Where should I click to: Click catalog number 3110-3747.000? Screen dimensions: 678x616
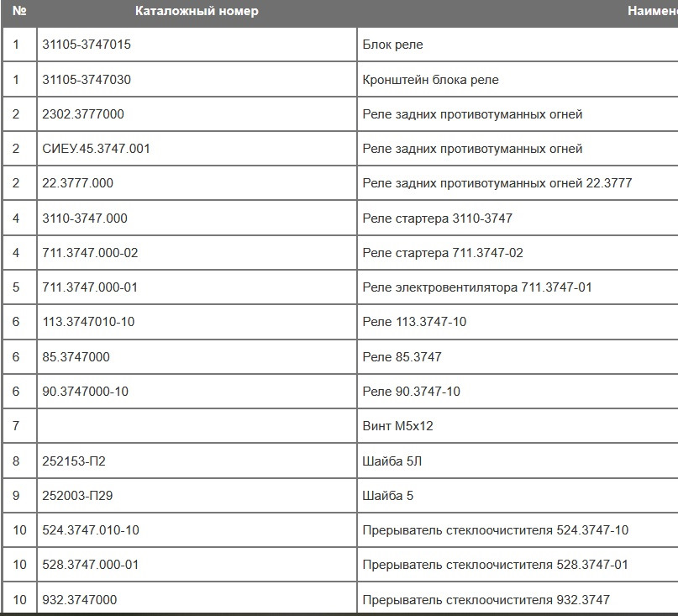coord(85,218)
